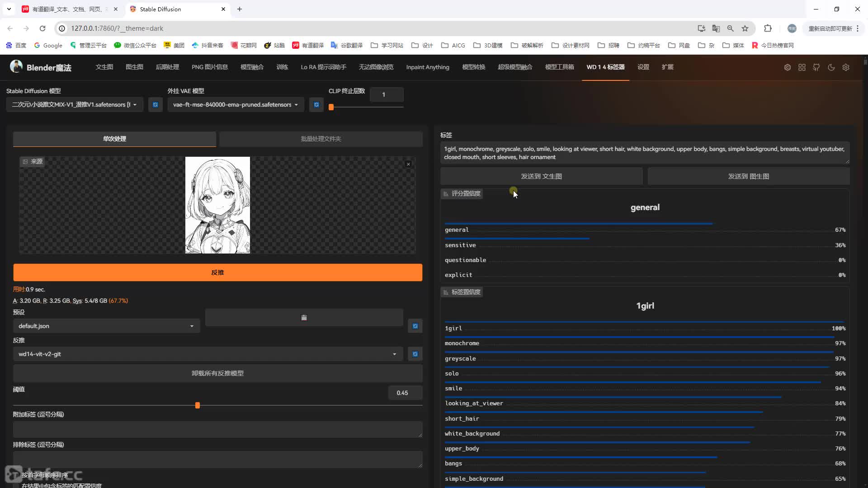Click 发送到 图生图 button
The height and width of the screenshot is (488, 868).
749,176
